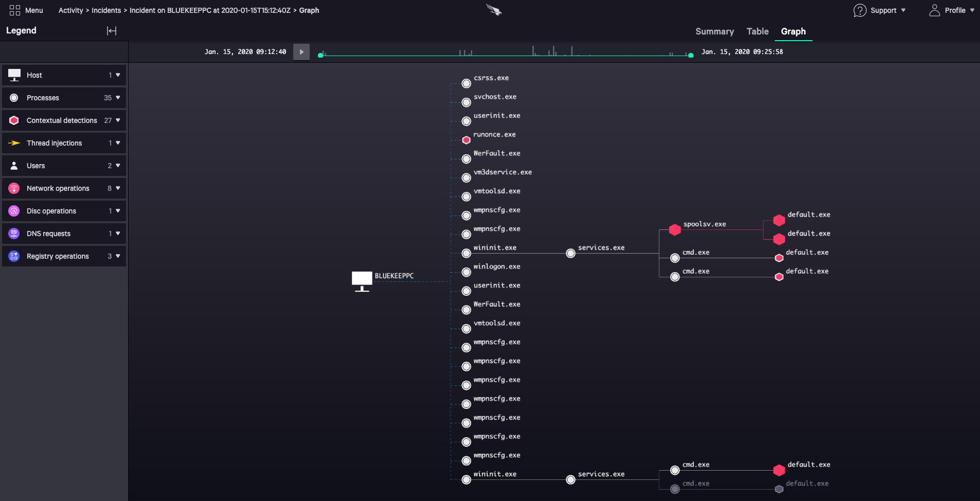980x501 pixels.
Task: Open the Menu grid icon
Action: (14, 10)
